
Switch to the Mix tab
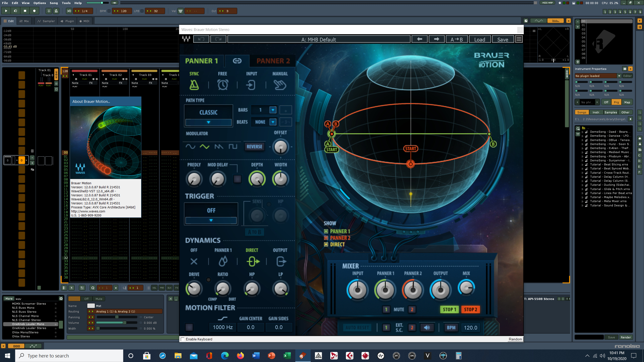(x=24, y=21)
